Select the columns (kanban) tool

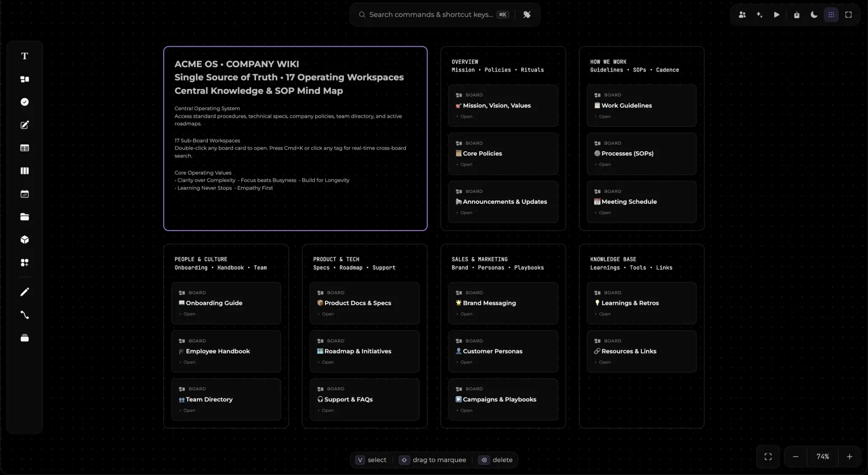[24, 171]
